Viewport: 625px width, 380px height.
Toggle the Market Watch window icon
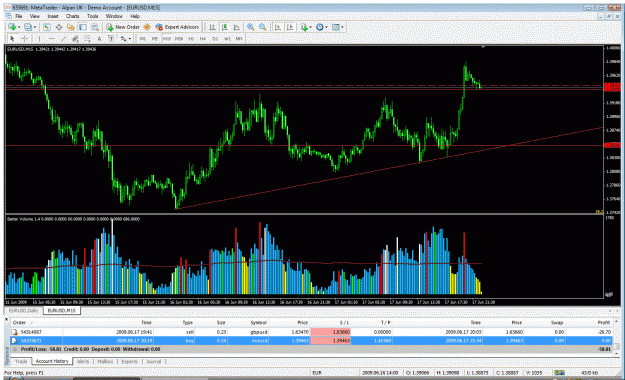coord(47,27)
